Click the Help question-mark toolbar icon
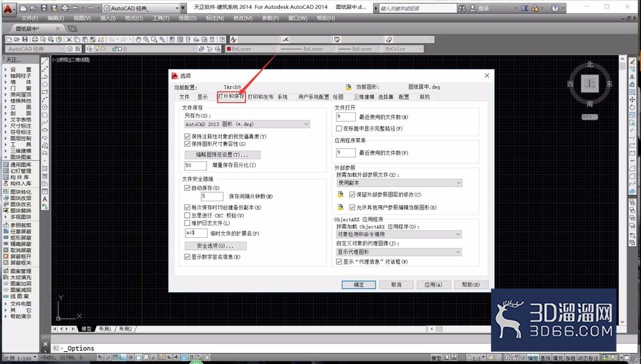The image size is (641, 364). pos(222,40)
